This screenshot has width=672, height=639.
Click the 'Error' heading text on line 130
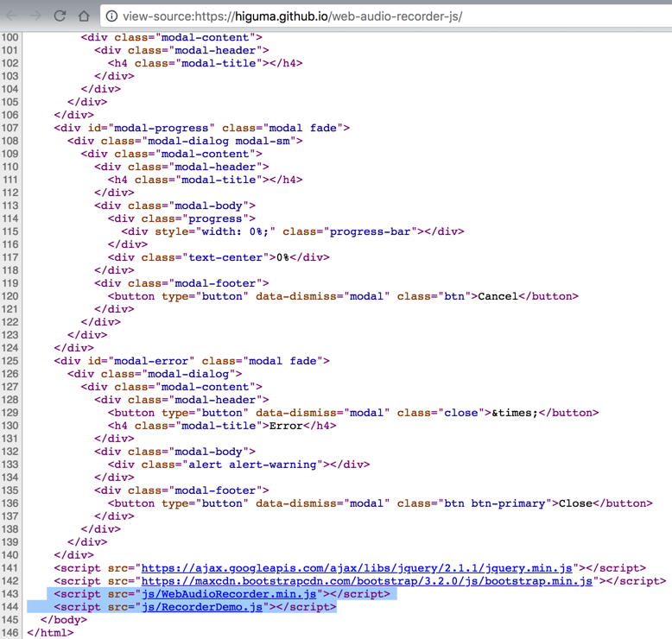click(286, 426)
